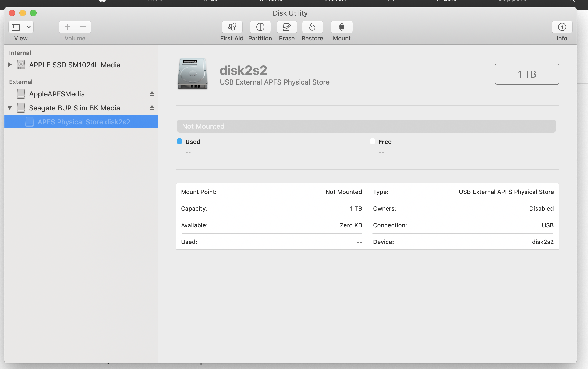Click the add volume plus button
The width and height of the screenshot is (588, 369).
tap(67, 27)
